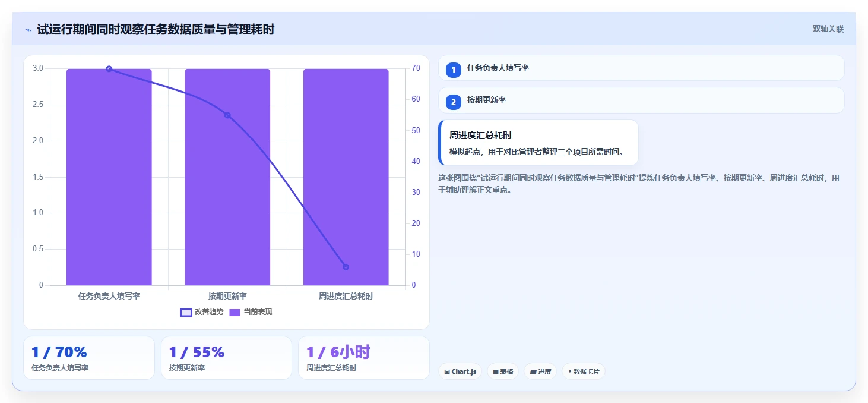This screenshot has width=868, height=403.
Task: Click the 双轴关联 label in the header
Action: coord(828,29)
